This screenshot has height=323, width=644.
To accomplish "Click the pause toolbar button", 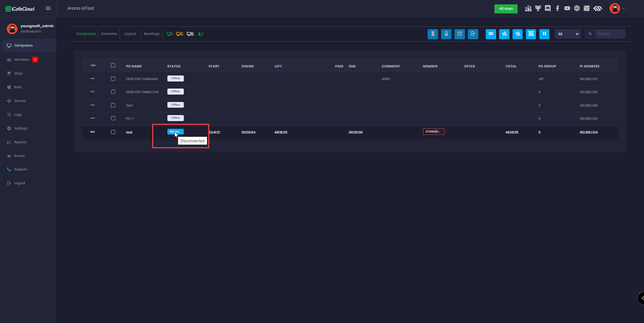I will tap(544, 34).
